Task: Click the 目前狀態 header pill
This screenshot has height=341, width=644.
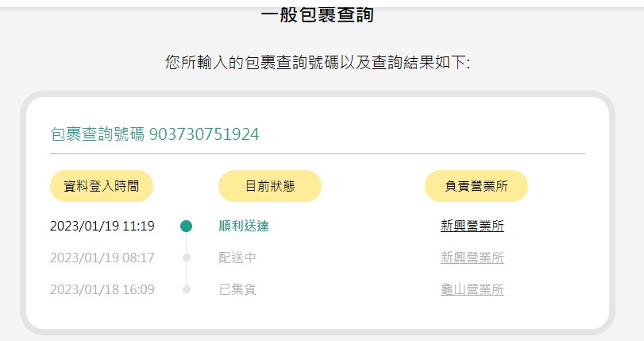Action: (x=270, y=186)
